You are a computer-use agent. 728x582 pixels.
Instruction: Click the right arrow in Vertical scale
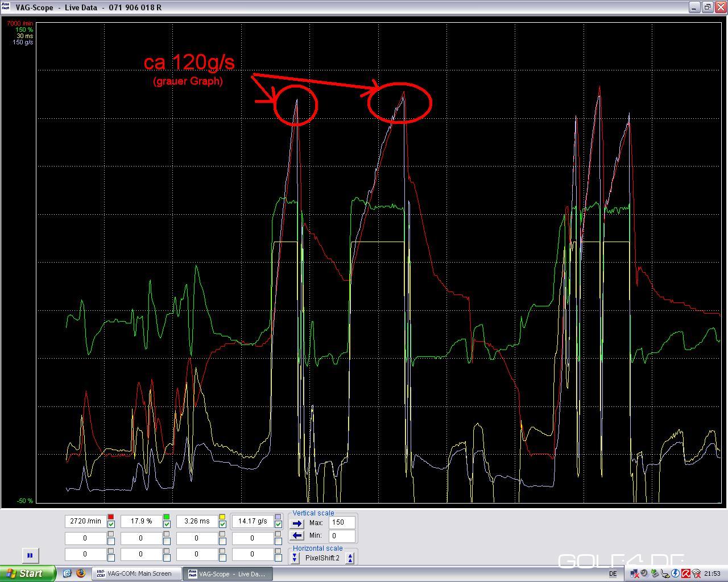[x=297, y=523]
